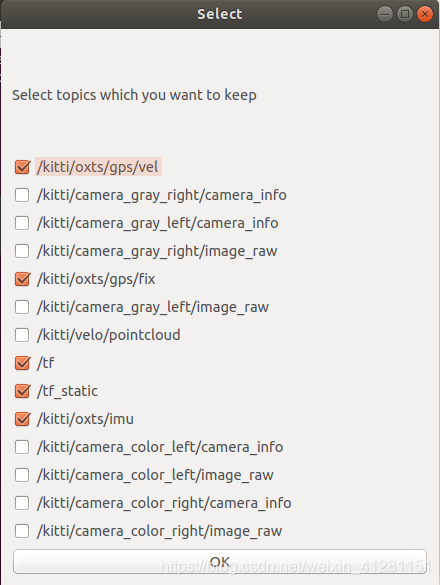The width and height of the screenshot is (440, 585).
Task: Click the highlighted /kitti/oxts/gps/vel label
Action: [x=98, y=167]
